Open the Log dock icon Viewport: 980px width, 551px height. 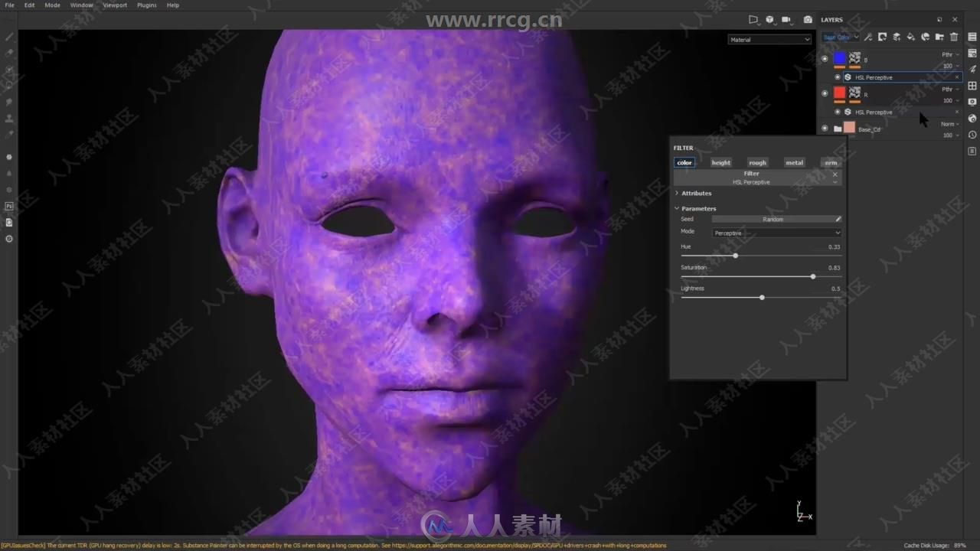click(972, 152)
